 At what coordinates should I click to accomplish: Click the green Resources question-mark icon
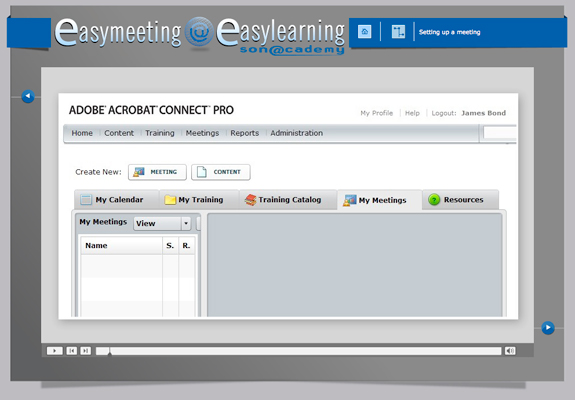434,200
